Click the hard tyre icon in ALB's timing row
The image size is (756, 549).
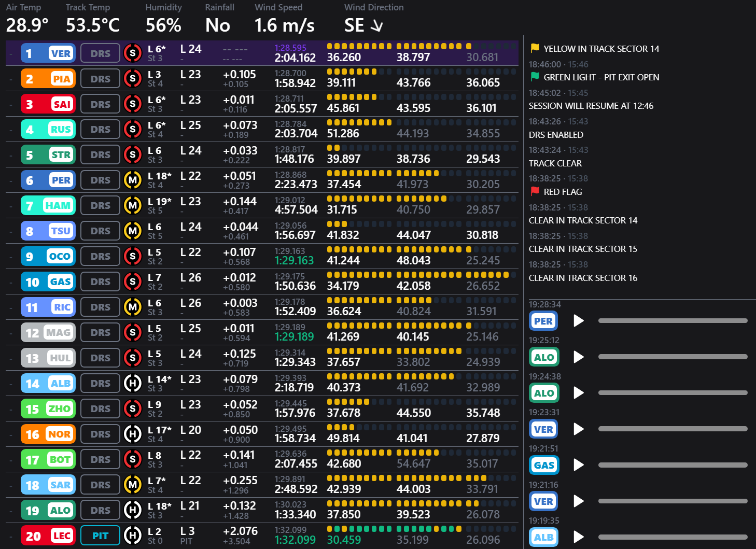133,383
